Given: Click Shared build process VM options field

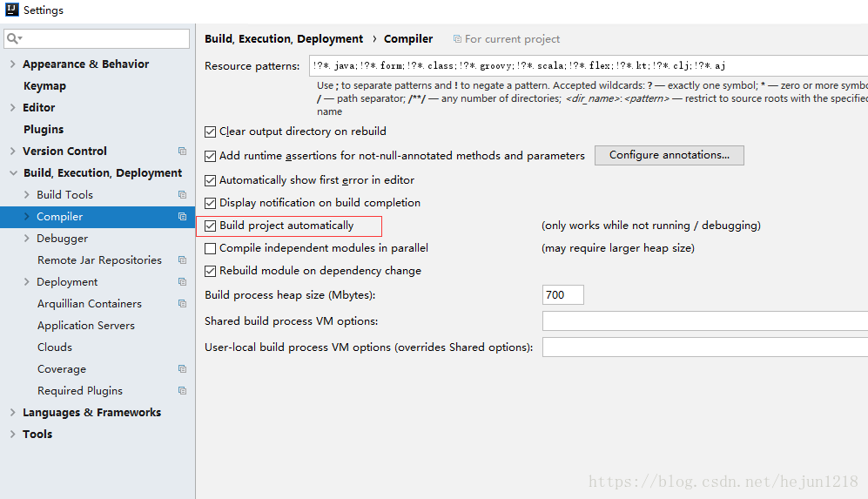Looking at the screenshot, I should [x=705, y=321].
